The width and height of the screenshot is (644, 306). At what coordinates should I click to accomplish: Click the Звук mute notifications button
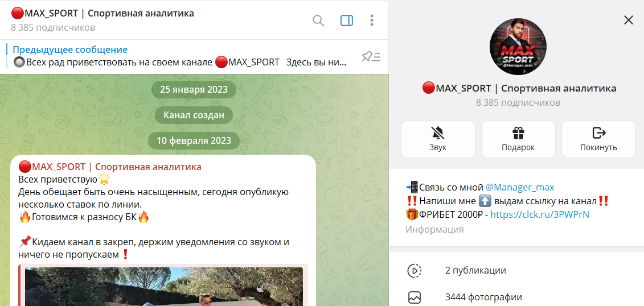[x=438, y=139]
